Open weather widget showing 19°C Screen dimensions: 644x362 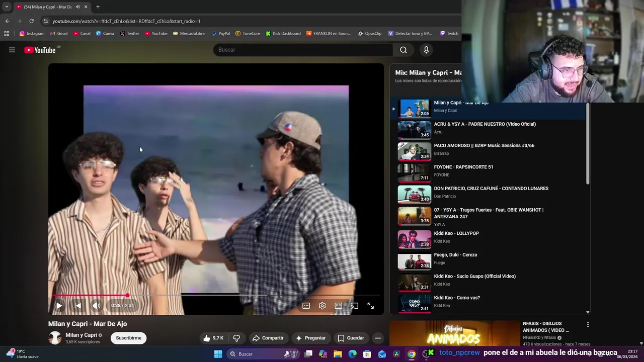pos(23,354)
